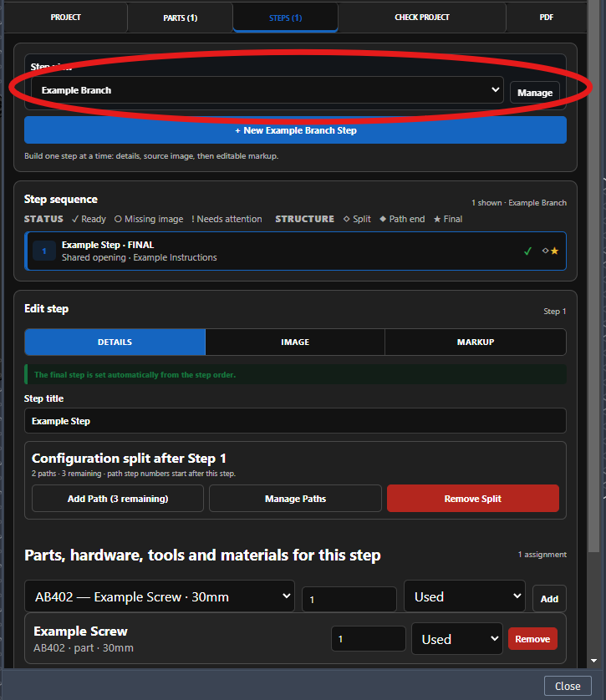Click the 'Final' structure legend entry
This screenshot has width=606, height=700.
click(x=448, y=219)
